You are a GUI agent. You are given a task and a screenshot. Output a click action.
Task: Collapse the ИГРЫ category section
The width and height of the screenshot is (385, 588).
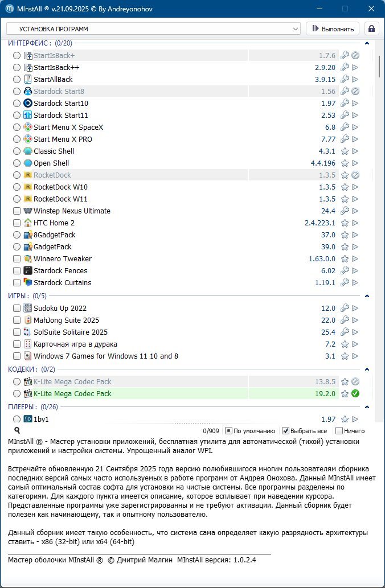click(367, 296)
